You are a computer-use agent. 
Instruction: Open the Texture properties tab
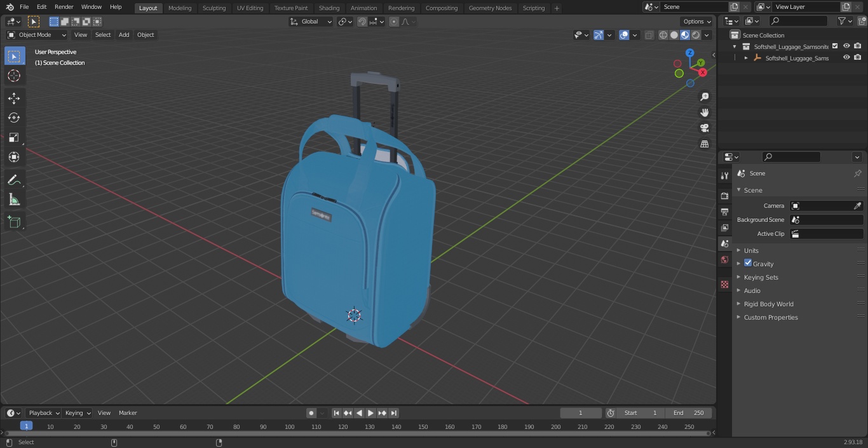pyautogui.click(x=724, y=285)
